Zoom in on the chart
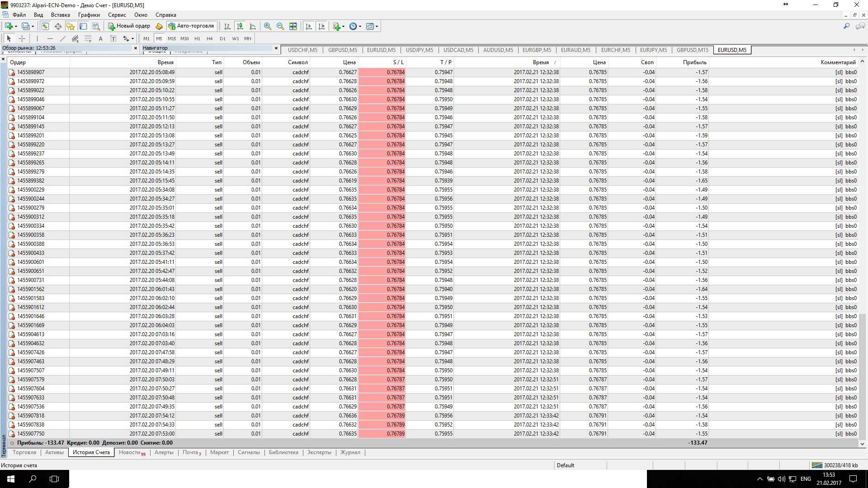Image resolution: width=868 pixels, height=488 pixels. point(268,26)
